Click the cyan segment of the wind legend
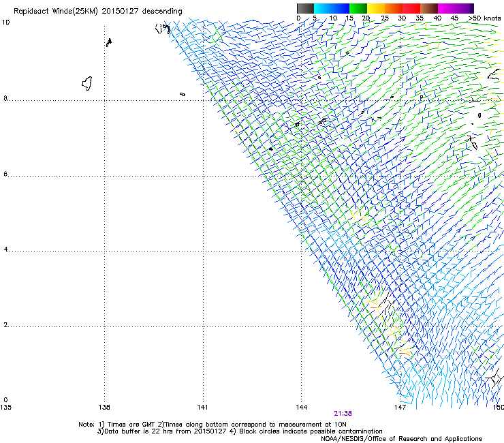Image resolution: width=504 pixels, height=443 pixels. [x=332, y=8]
